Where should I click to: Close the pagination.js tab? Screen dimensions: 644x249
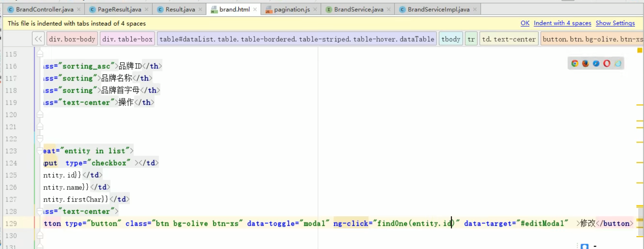click(315, 9)
